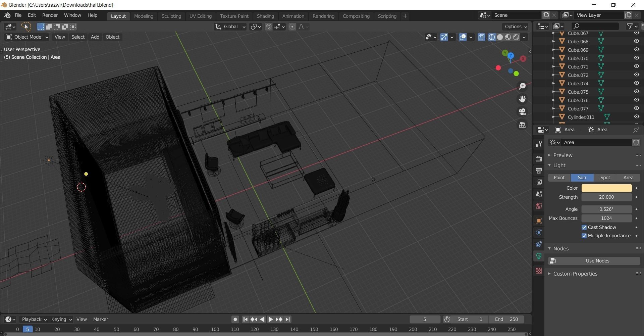Viewport: 644px width, 336px height.
Task: Click the current frame number field
Action: 425,319
